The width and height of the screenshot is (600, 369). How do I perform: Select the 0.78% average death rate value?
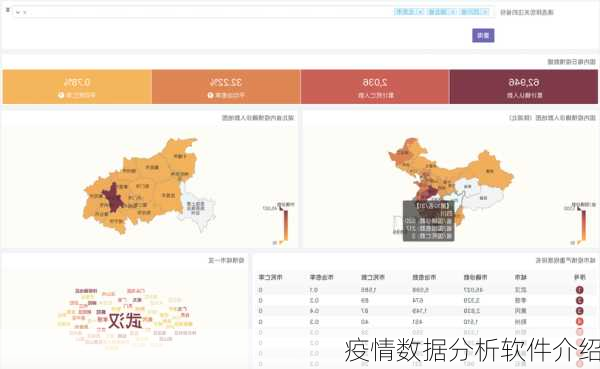(77, 82)
